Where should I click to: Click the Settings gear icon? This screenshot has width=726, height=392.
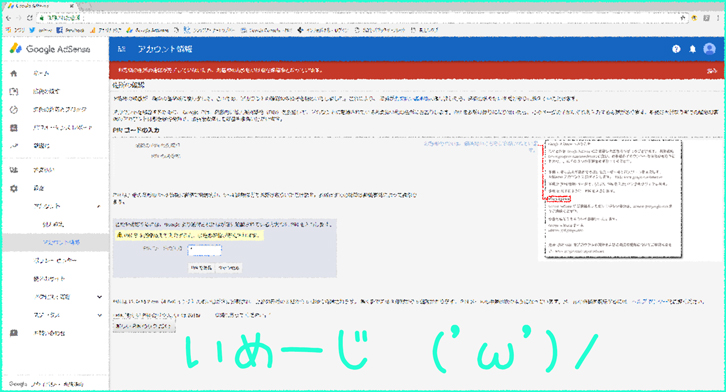tap(14, 188)
